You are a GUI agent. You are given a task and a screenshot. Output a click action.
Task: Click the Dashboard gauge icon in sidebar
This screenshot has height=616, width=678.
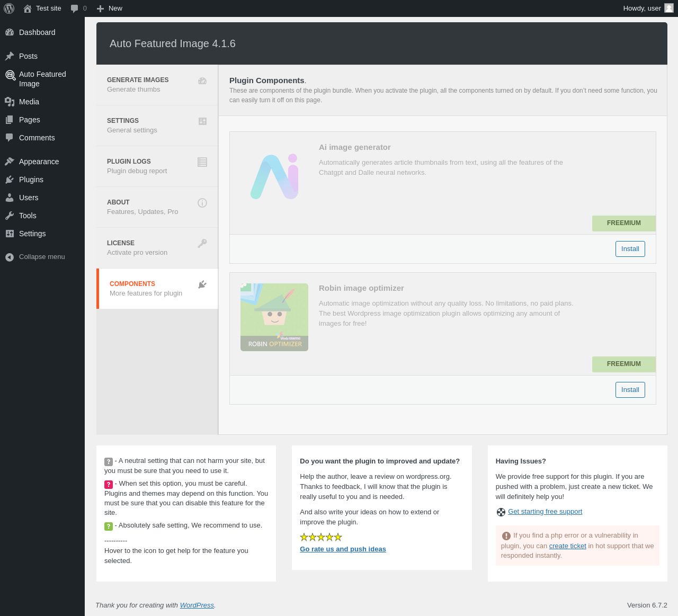[x=10, y=32]
